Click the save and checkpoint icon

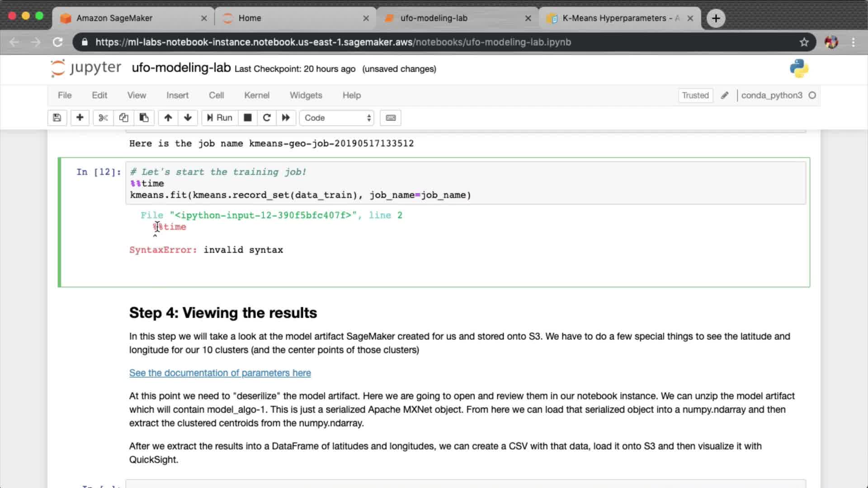[x=57, y=118]
